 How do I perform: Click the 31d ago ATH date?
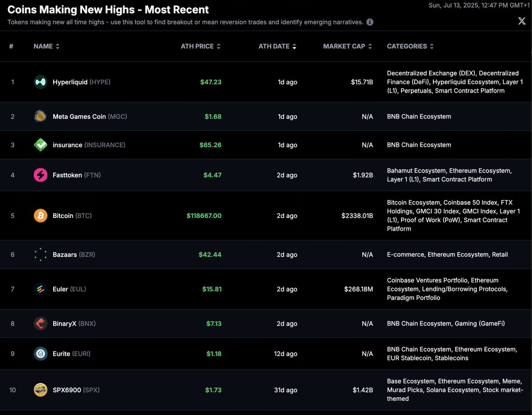coord(286,390)
